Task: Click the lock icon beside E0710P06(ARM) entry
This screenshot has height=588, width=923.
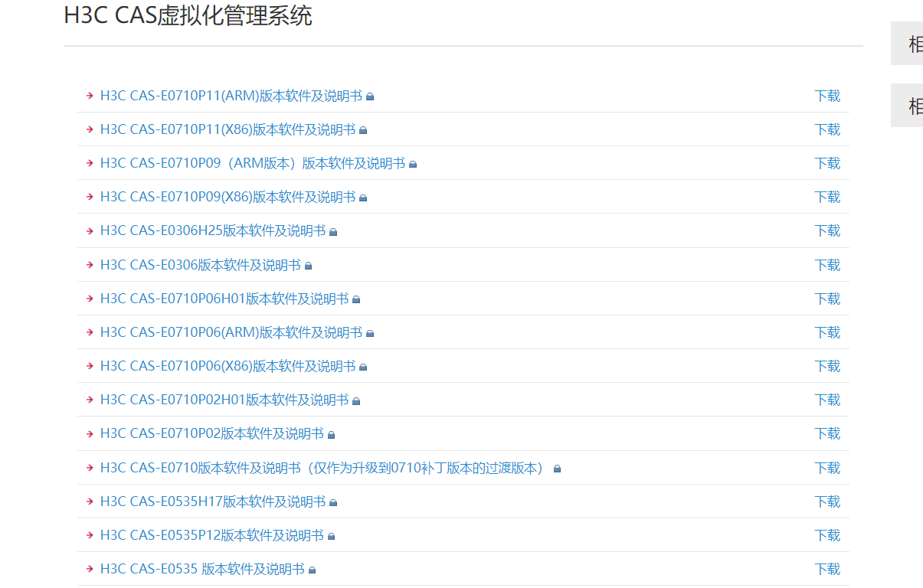Action: [x=370, y=333]
